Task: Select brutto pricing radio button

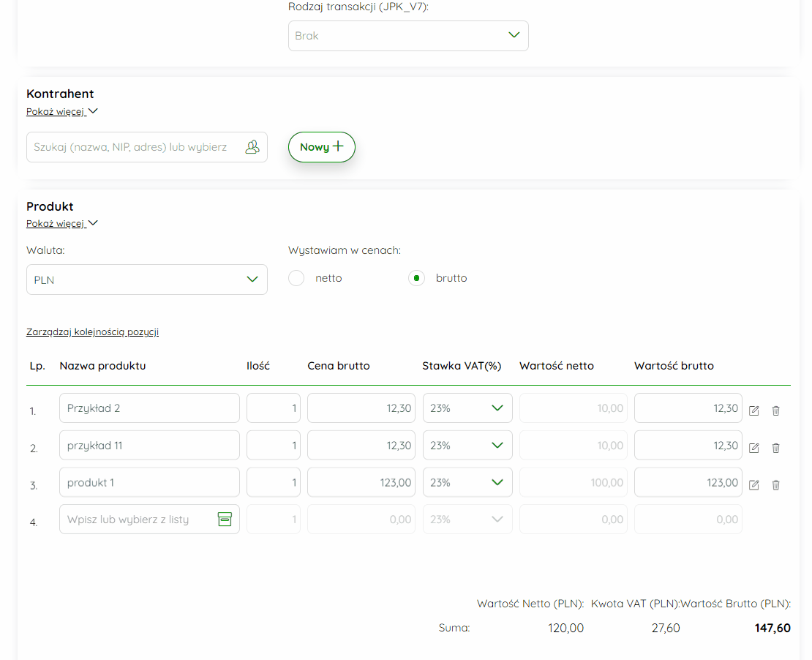Action: click(416, 278)
